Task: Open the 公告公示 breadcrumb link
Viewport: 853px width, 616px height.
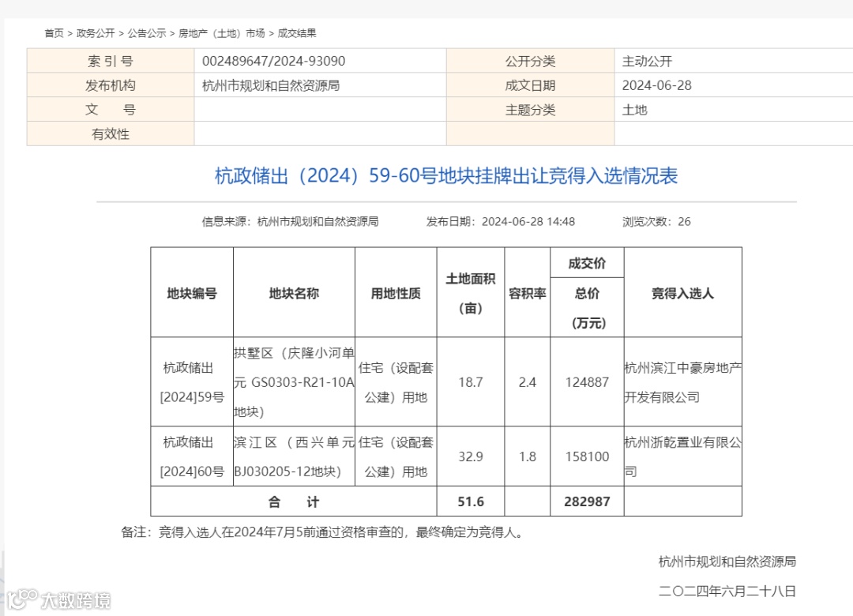Action: point(147,33)
